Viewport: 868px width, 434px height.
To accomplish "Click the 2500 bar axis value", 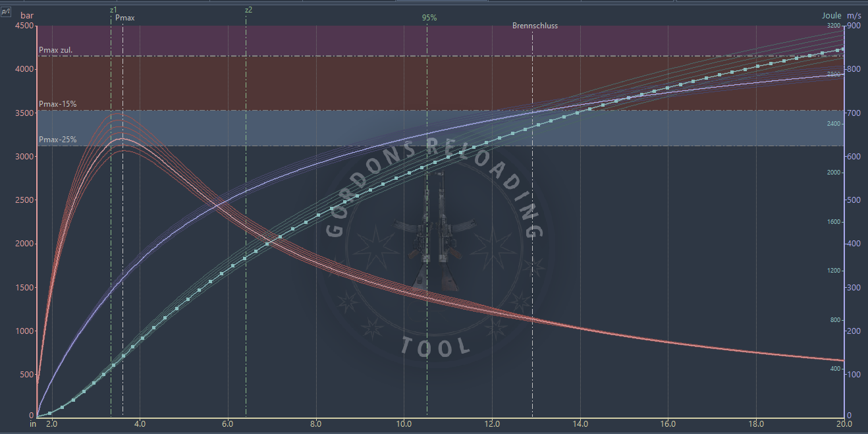I will pos(24,200).
